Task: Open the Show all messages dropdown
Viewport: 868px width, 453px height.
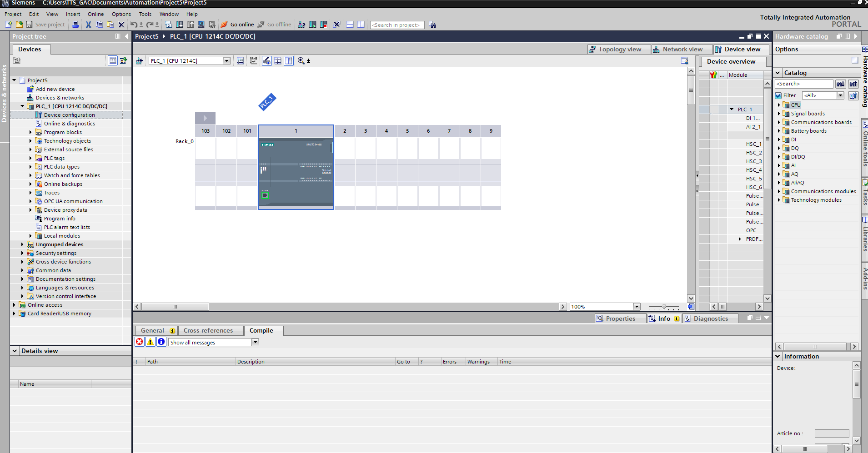Action: (255, 342)
